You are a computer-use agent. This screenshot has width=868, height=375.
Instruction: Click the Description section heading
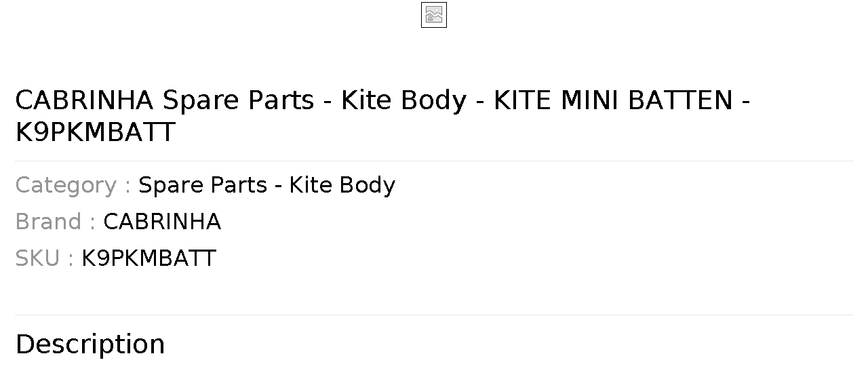(x=90, y=344)
